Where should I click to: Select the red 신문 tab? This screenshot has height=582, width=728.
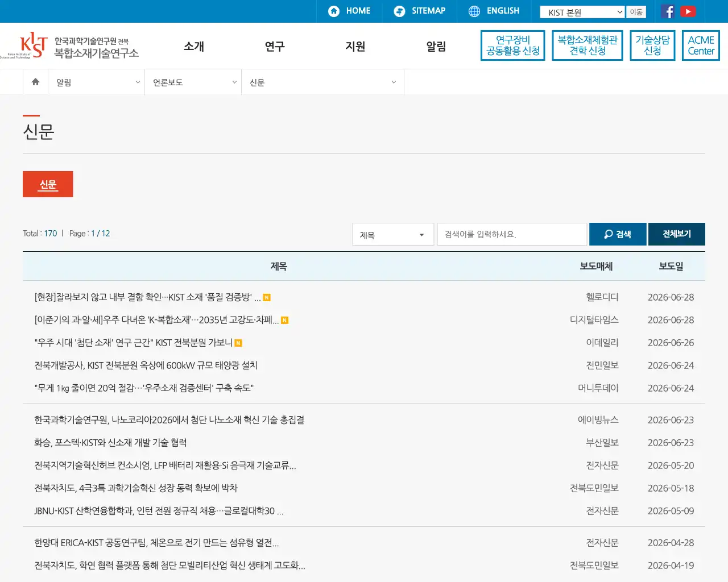48,184
